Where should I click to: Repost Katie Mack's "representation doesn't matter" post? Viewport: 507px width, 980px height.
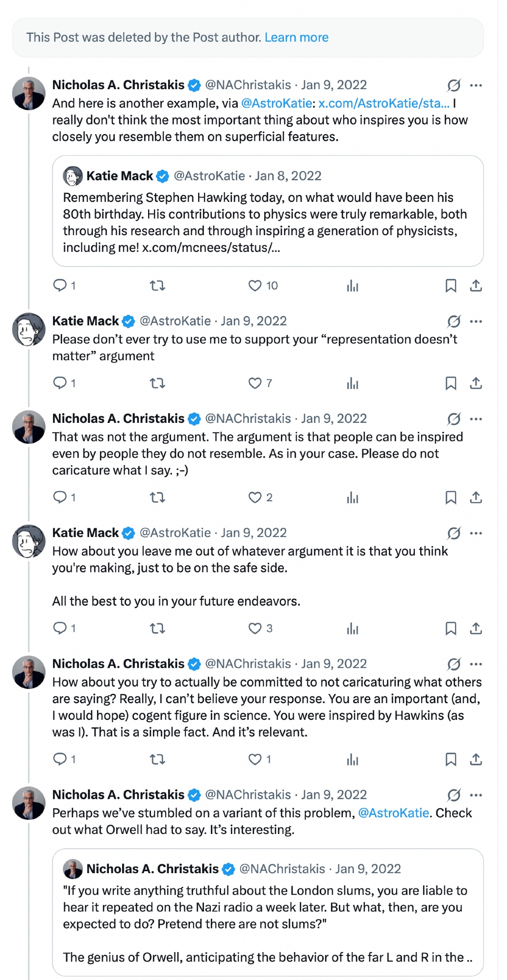[157, 383]
